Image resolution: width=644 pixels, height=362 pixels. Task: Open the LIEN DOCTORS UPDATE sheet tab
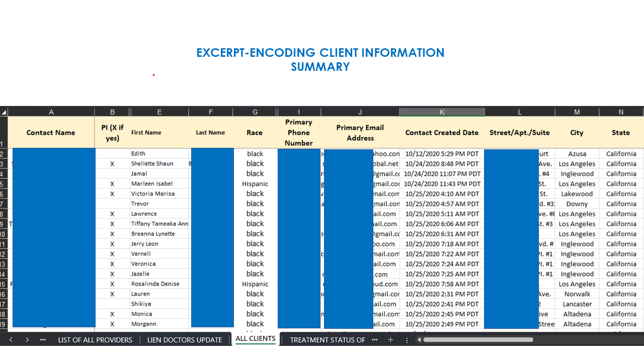pos(185,340)
